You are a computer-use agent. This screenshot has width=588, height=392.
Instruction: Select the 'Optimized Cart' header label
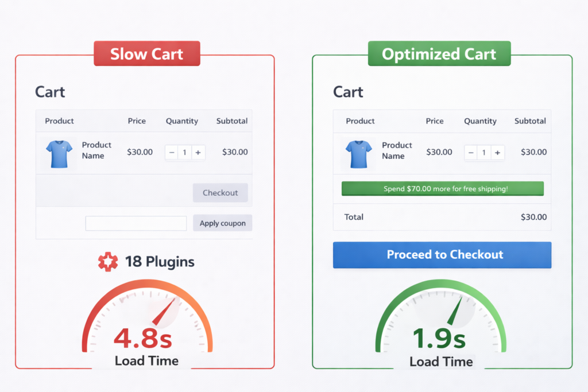(439, 54)
